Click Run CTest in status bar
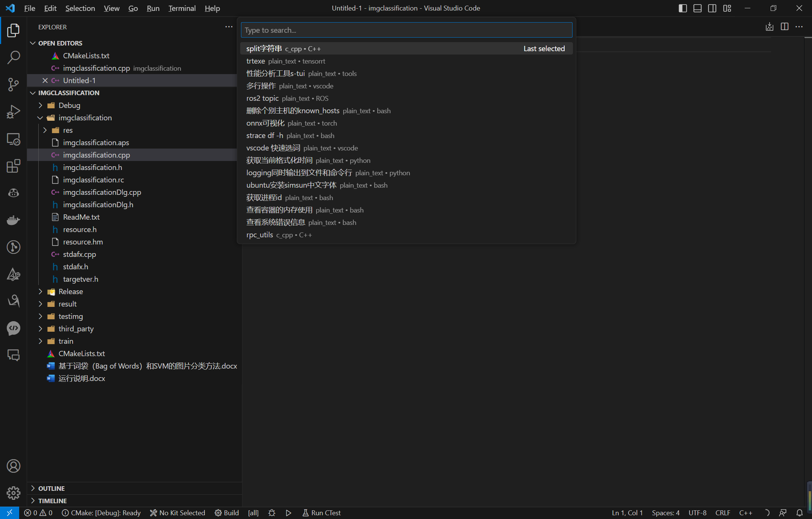The width and height of the screenshot is (812, 519). tap(321, 513)
